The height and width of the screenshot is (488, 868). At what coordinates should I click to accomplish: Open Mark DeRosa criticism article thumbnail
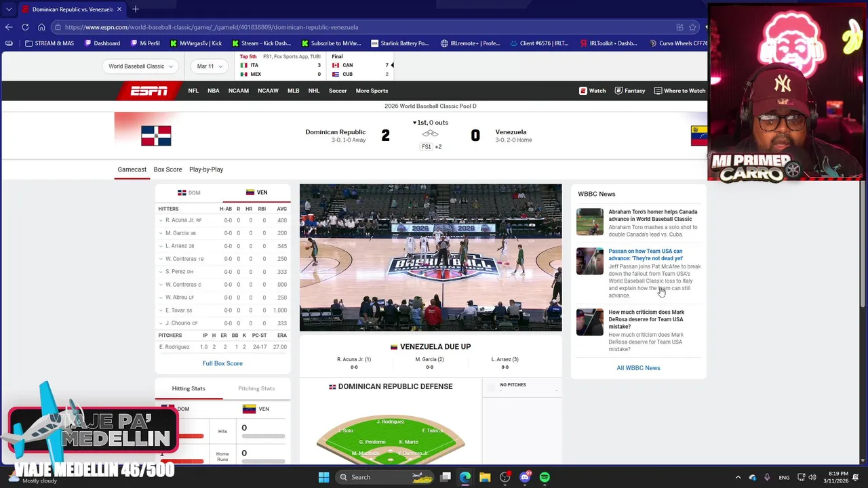point(590,323)
